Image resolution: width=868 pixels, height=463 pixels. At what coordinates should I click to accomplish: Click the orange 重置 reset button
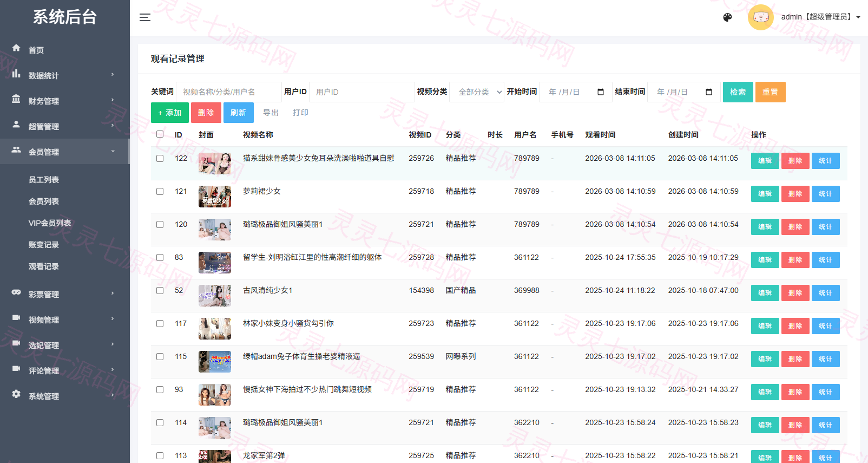(x=771, y=92)
